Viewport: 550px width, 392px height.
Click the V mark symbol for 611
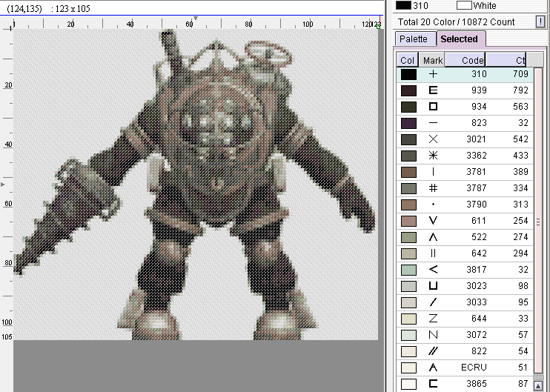[x=433, y=221]
